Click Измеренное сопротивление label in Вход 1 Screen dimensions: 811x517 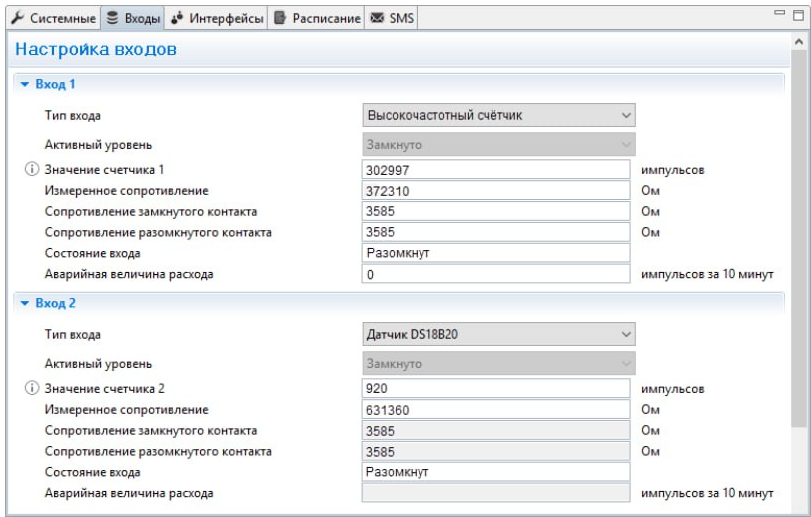coord(126,191)
